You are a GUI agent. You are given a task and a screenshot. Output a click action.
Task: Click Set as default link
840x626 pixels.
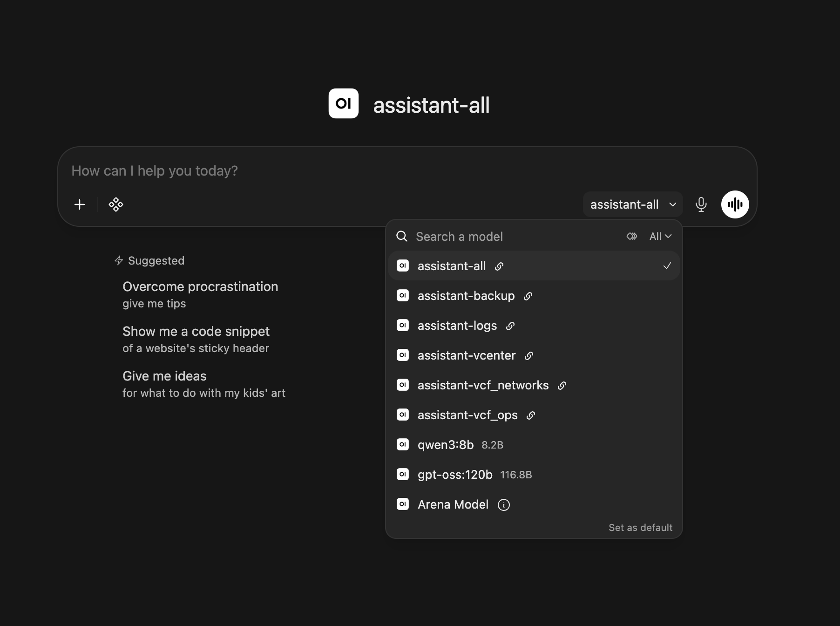coord(640,528)
